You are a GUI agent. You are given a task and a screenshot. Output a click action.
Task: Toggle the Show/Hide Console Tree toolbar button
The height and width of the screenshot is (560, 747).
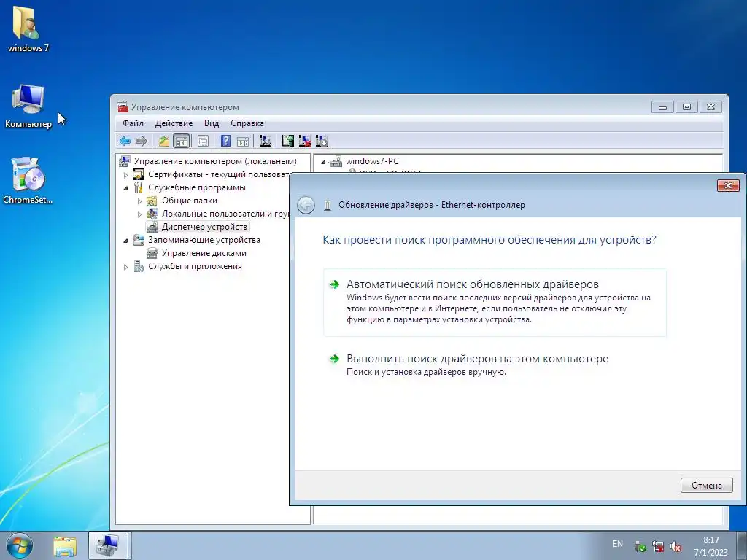(182, 141)
